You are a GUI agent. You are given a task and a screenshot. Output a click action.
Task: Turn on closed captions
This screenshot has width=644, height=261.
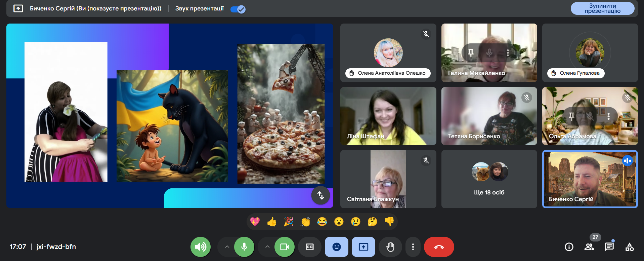[309, 247]
